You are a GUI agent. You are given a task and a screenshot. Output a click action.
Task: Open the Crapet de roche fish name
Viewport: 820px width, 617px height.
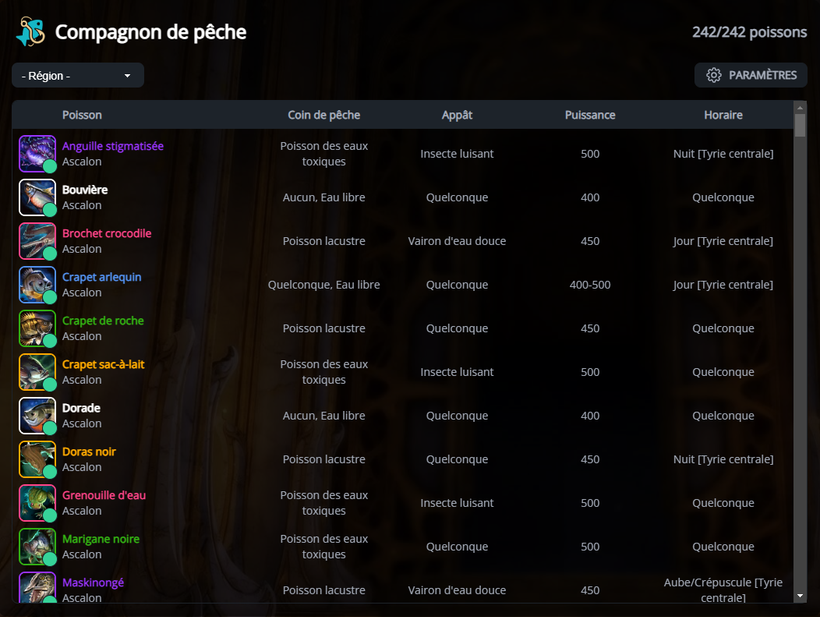[103, 321]
